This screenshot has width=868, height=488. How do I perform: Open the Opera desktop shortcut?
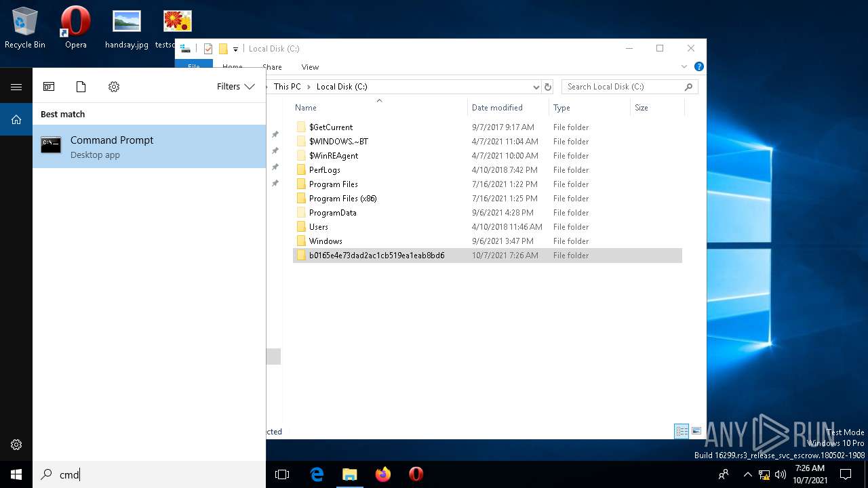(x=75, y=28)
